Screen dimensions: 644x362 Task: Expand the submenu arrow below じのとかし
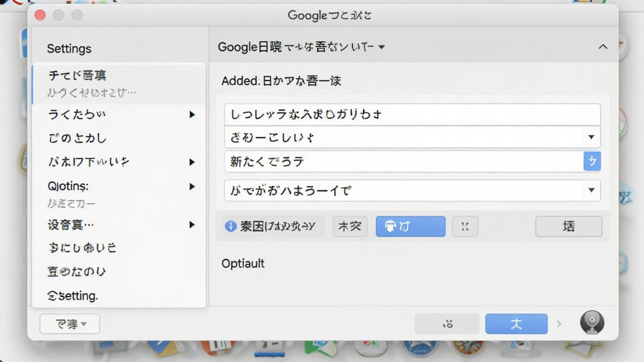tap(192, 162)
